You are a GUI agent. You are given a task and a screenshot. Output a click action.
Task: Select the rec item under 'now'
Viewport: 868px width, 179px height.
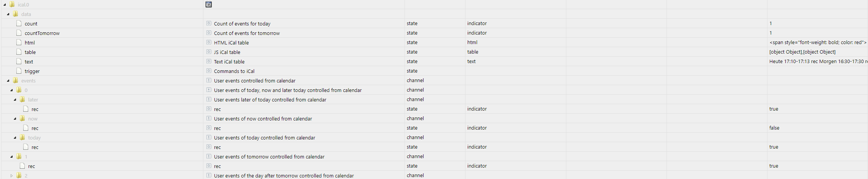[35, 128]
